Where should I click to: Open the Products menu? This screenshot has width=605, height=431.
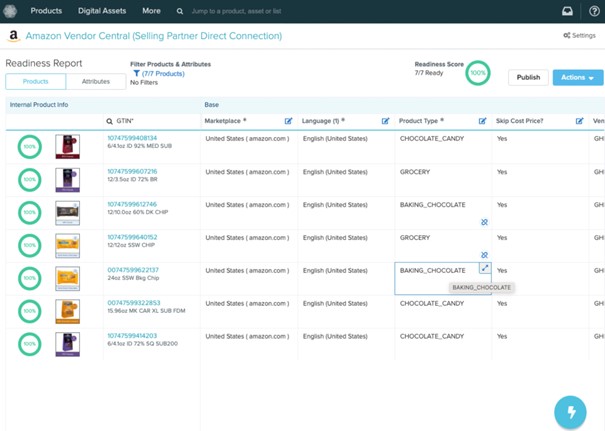[x=46, y=11]
